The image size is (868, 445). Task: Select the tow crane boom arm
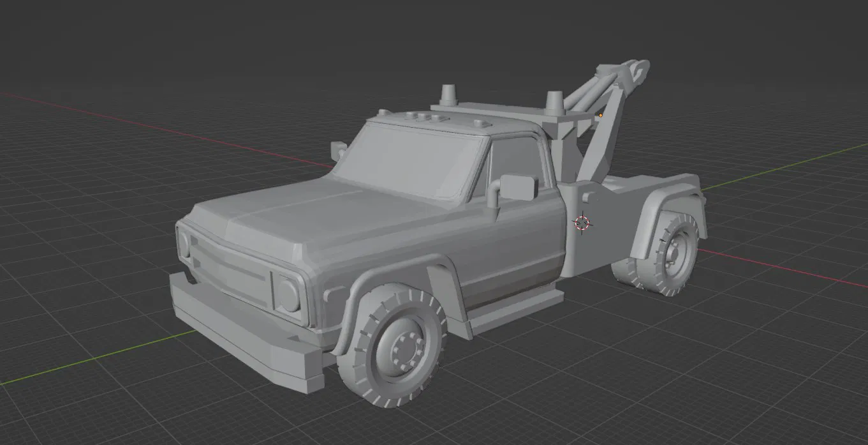[604, 121]
